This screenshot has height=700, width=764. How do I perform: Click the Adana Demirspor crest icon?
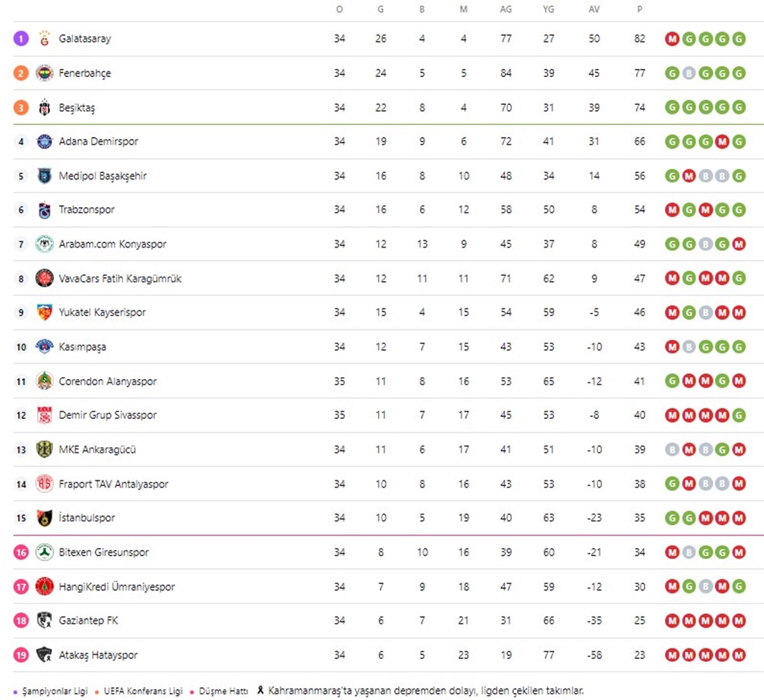point(44,141)
